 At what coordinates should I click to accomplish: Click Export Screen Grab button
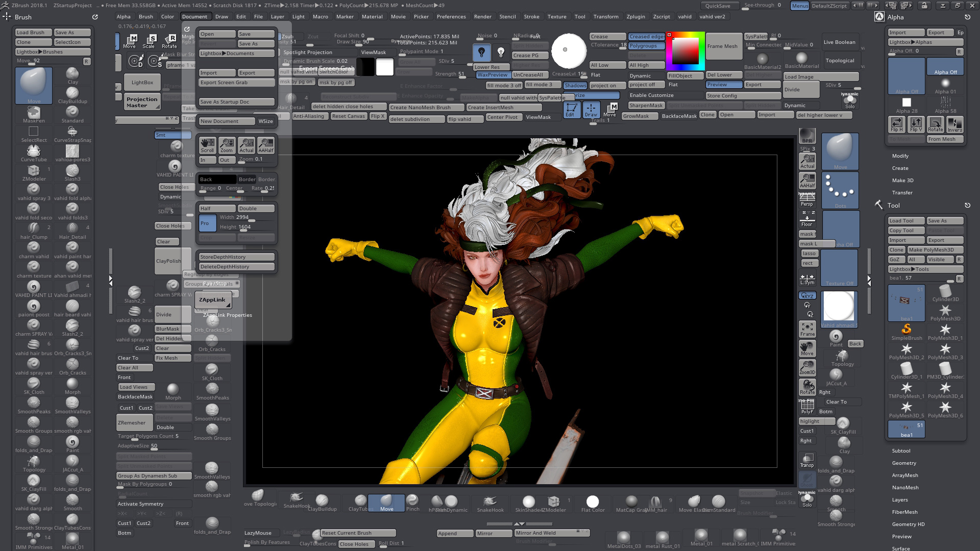point(237,83)
